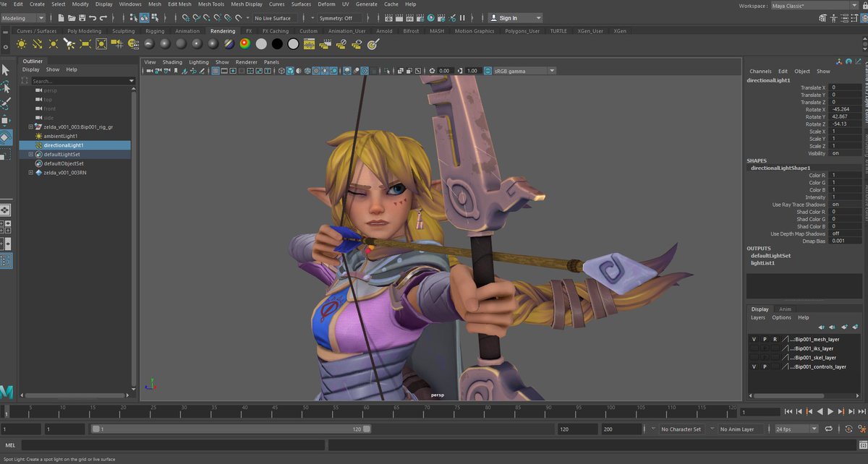Expand zelda_v001_003:Bip001_rig_gr in Outliner

(x=30, y=126)
